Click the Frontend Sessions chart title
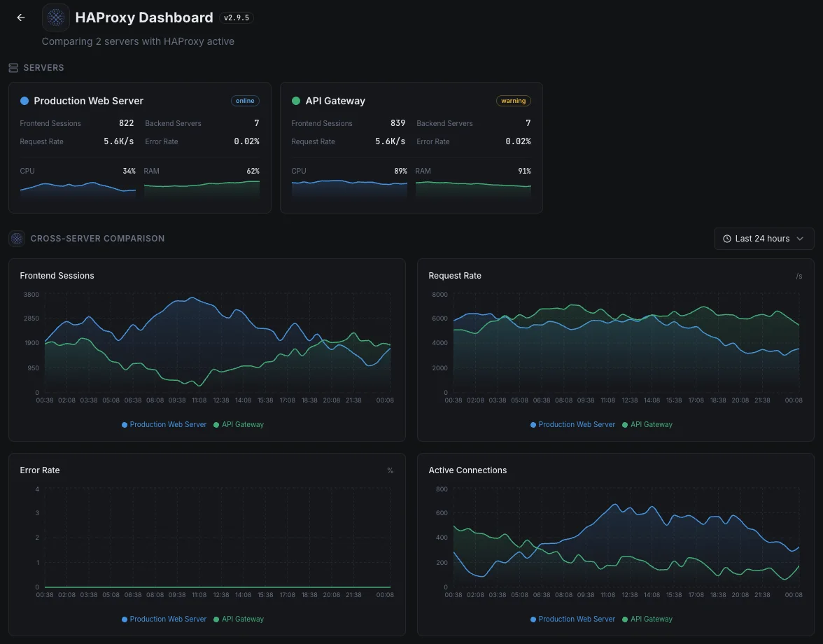Image resolution: width=823 pixels, height=644 pixels. click(x=57, y=276)
